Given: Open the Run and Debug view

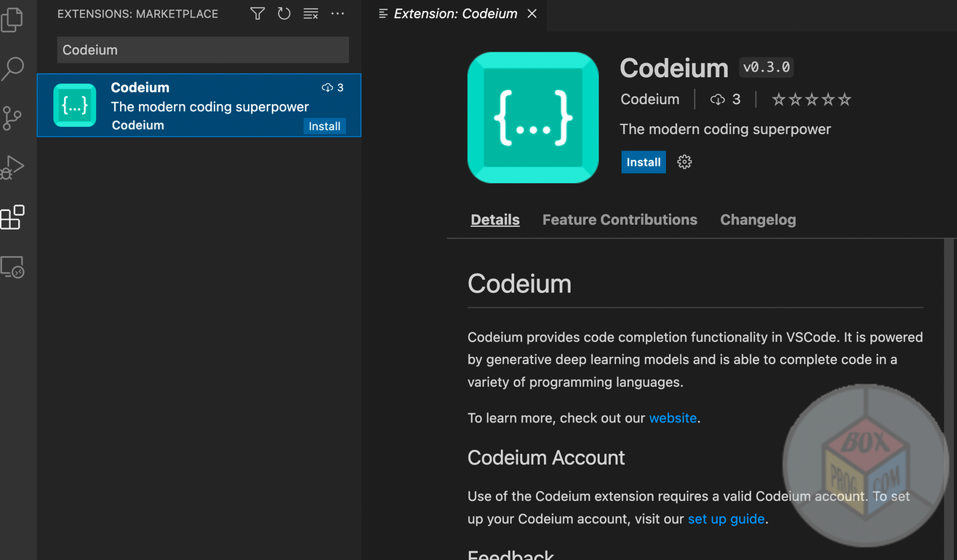Looking at the screenshot, I should [12, 167].
